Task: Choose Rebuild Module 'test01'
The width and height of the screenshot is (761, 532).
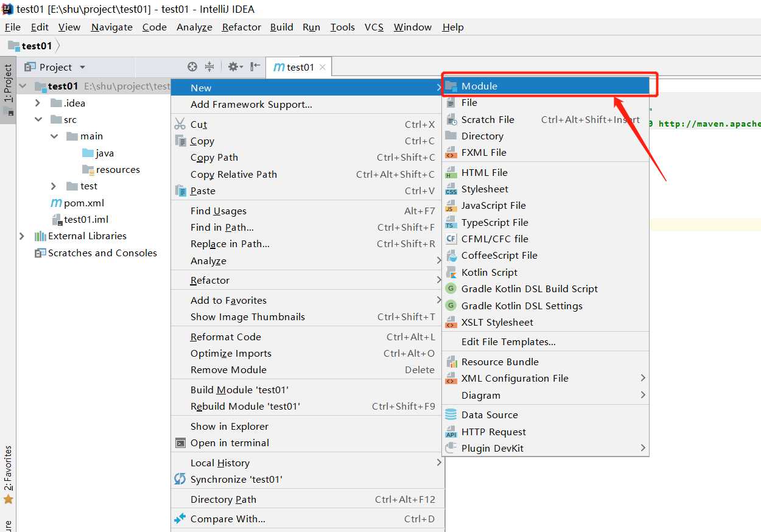Action: 307,406
